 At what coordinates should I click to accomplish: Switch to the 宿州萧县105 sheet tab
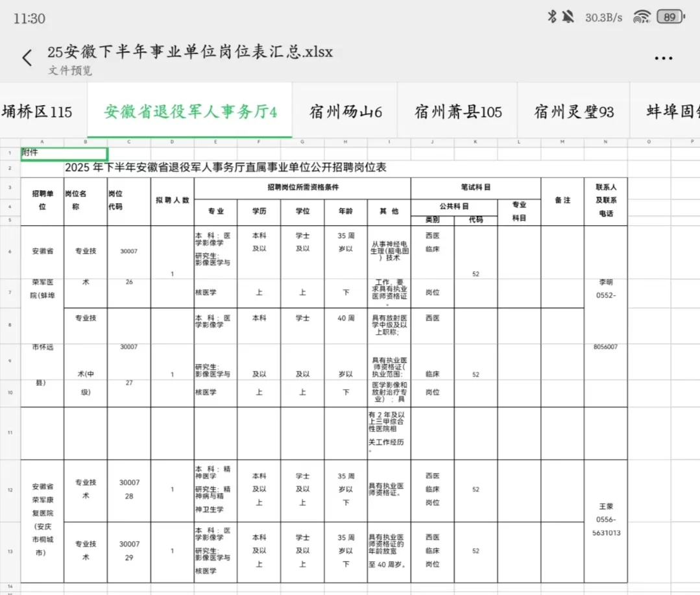pyautogui.click(x=458, y=111)
